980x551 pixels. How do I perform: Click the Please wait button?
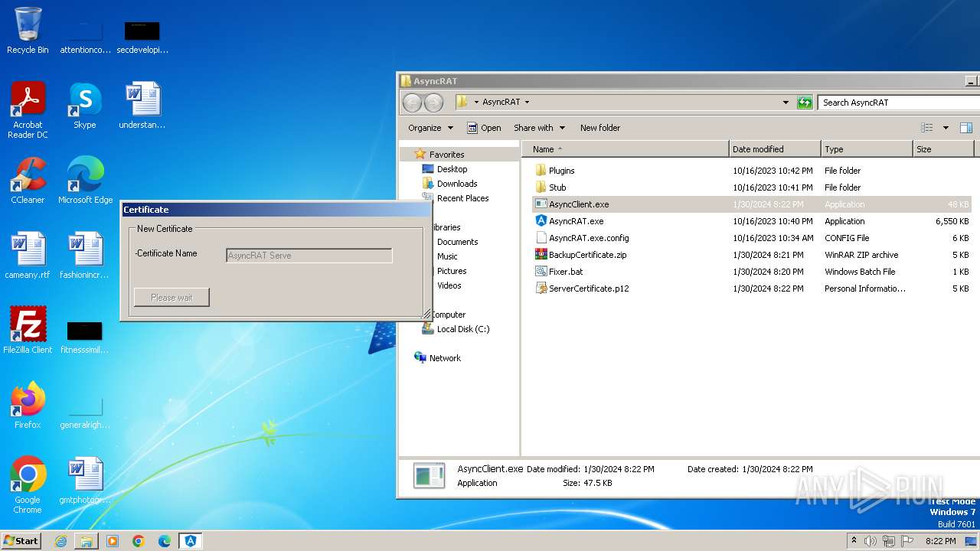click(x=171, y=298)
